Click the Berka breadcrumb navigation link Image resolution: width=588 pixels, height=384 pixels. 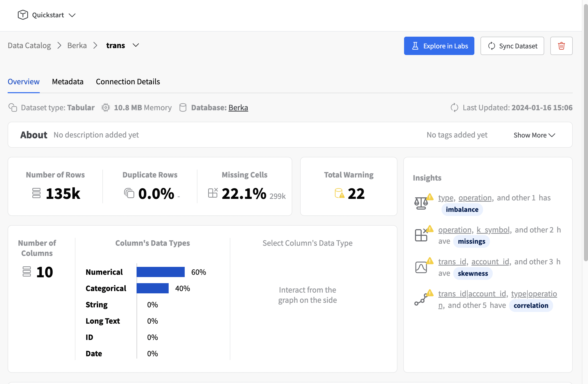click(77, 45)
